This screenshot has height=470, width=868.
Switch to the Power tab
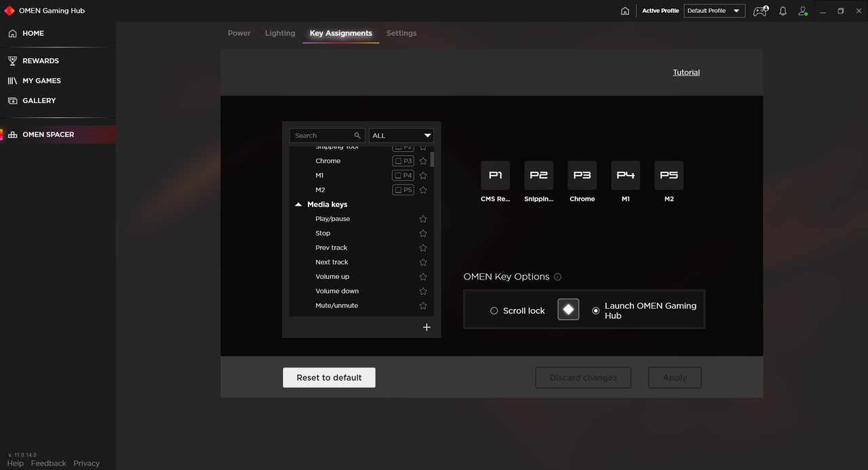239,33
